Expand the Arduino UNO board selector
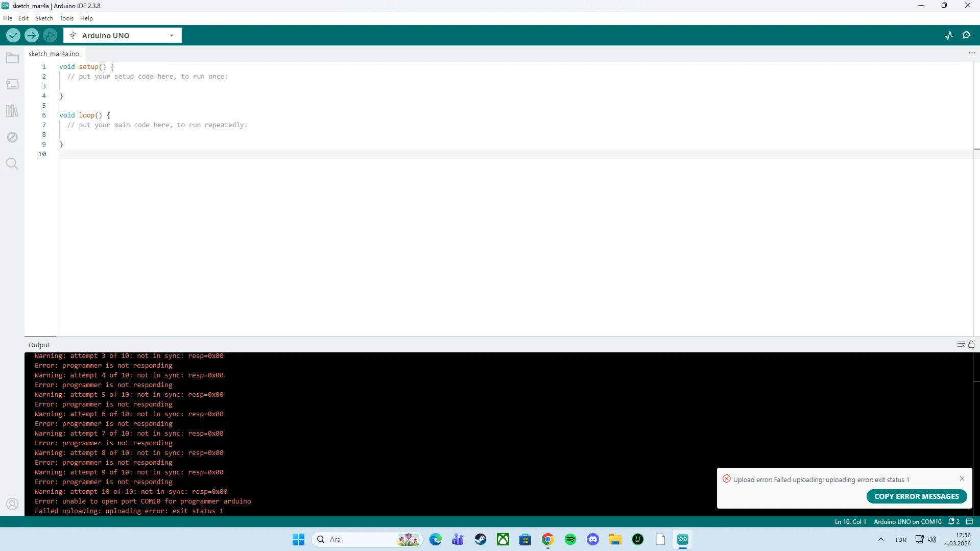The height and width of the screenshot is (551, 980). click(x=123, y=35)
